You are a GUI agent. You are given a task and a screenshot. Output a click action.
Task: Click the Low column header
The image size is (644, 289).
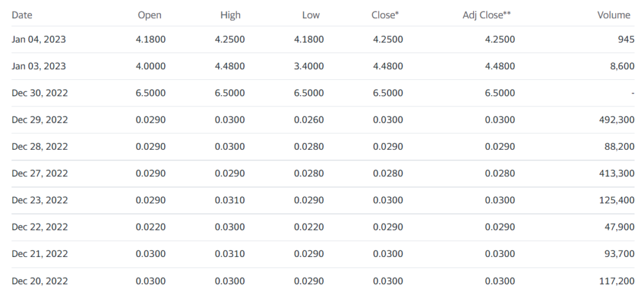coord(311,15)
